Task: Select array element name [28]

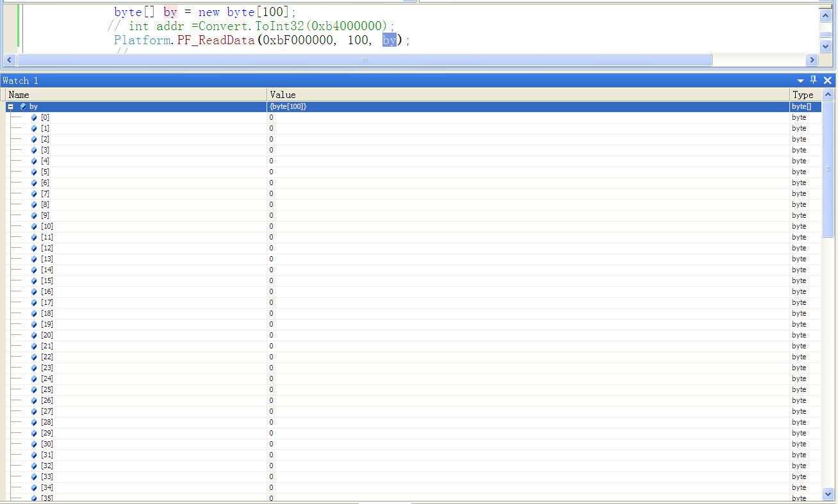Action: [47, 422]
